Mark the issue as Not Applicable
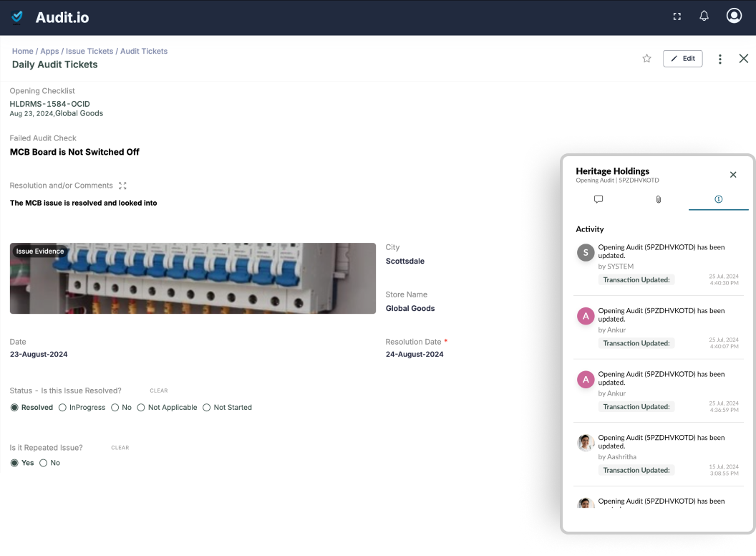Image resolution: width=756 pixels, height=556 pixels. pos(142,407)
